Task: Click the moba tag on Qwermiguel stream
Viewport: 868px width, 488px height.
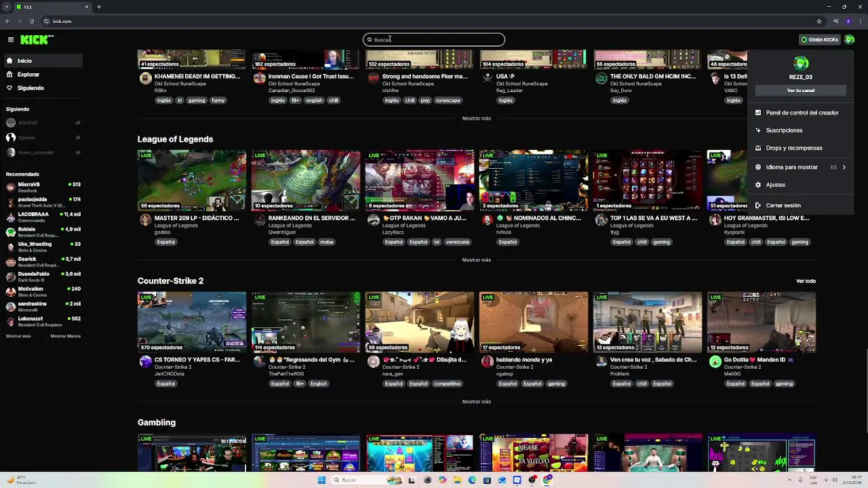Action: point(326,242)
